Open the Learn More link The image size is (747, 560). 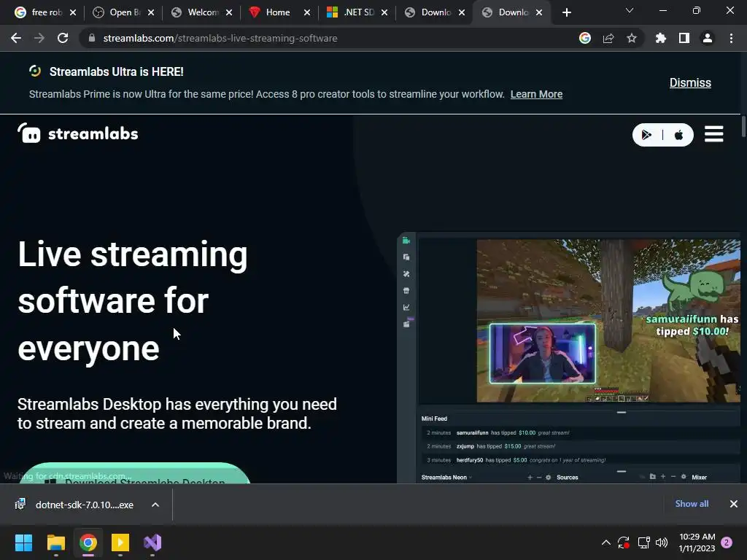tap(536, 94)
